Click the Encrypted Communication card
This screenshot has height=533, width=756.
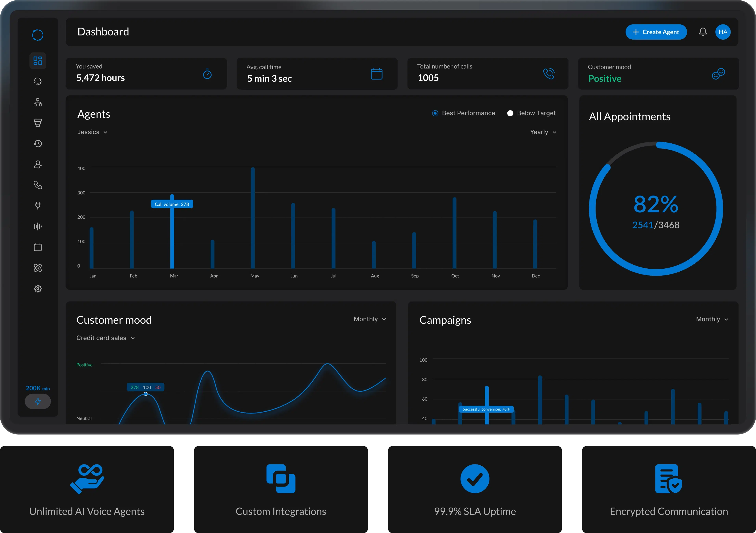coord(669,489)
